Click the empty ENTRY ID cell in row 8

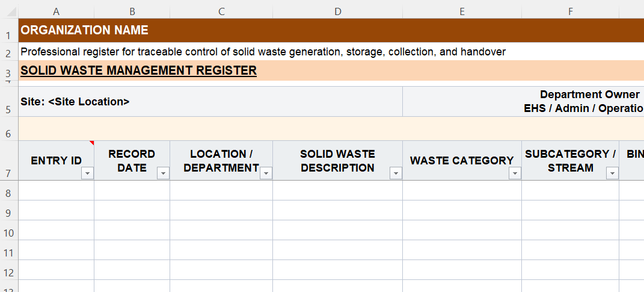tap(57, 191)
